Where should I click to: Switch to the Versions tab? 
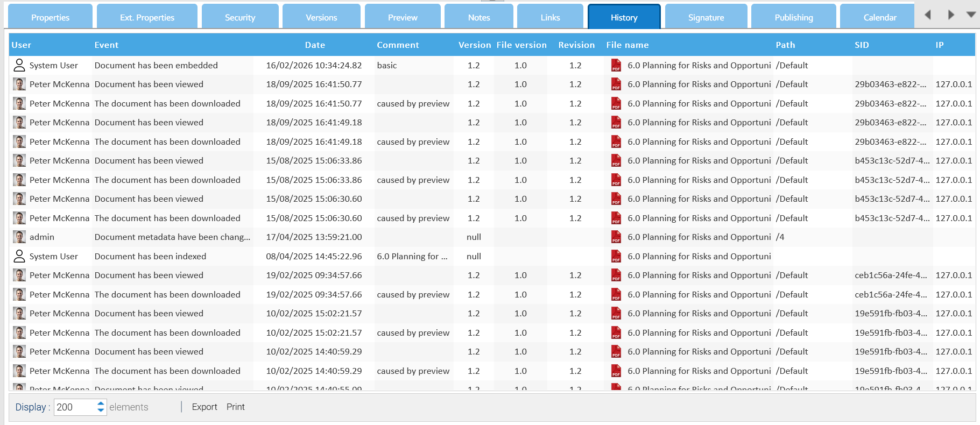(x=321, y=17)
